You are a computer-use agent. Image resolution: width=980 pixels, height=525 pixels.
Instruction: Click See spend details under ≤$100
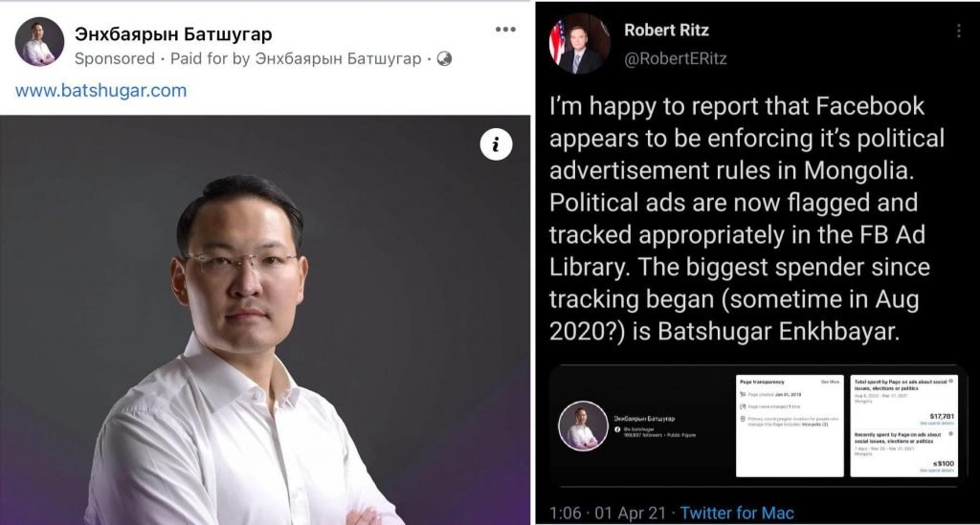click(x=937, y=470)
